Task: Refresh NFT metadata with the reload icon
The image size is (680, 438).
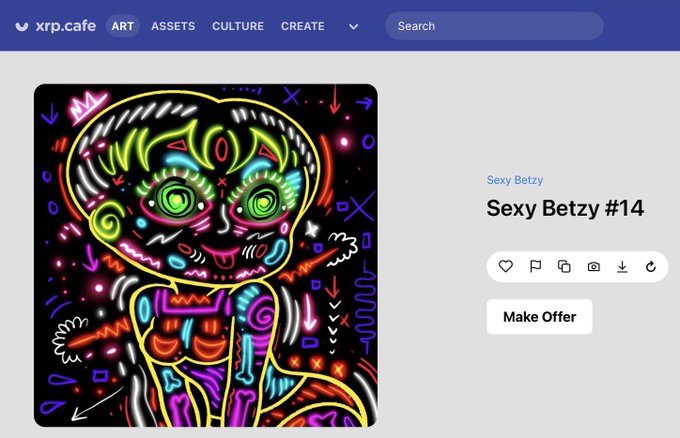Action: 651,266
